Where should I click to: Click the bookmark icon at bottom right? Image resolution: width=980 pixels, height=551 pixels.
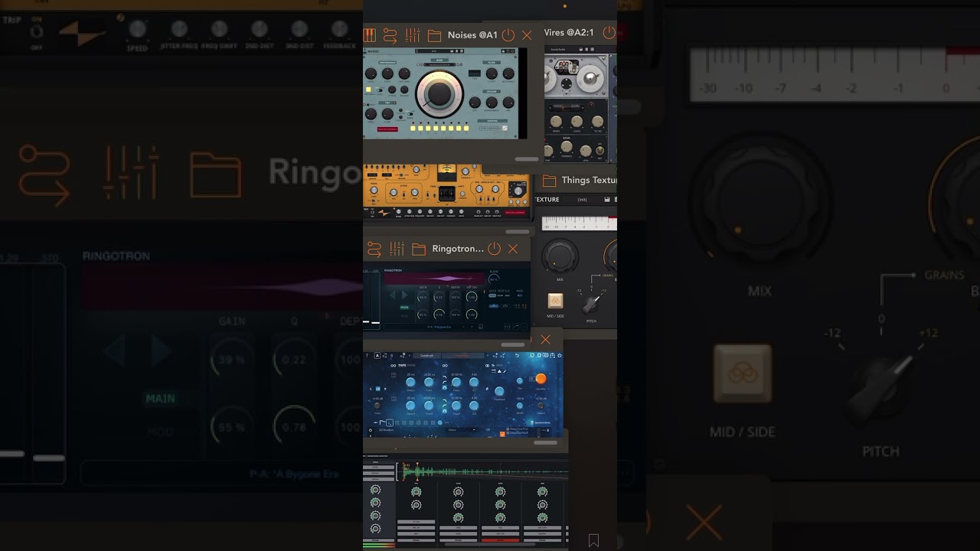(593, 541)
